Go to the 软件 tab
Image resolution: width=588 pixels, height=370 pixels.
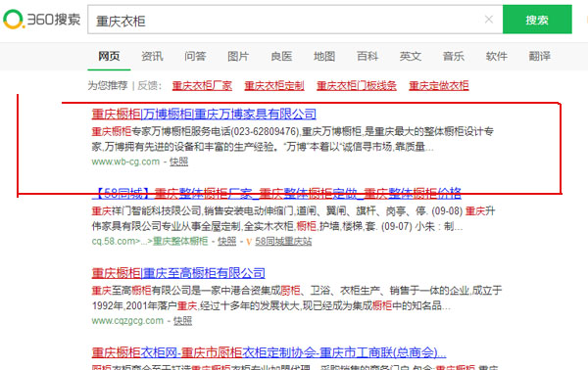(497, 56)
